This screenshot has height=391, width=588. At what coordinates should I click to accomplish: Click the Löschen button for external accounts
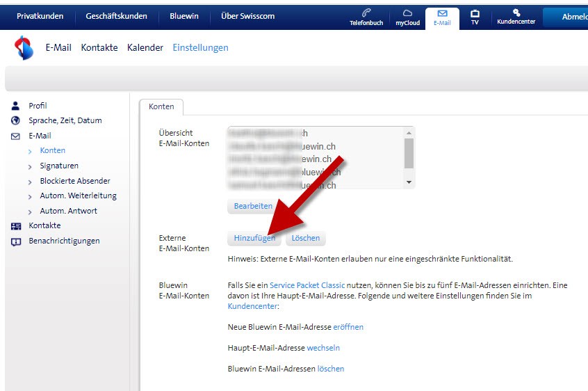[x=306, y=238]
